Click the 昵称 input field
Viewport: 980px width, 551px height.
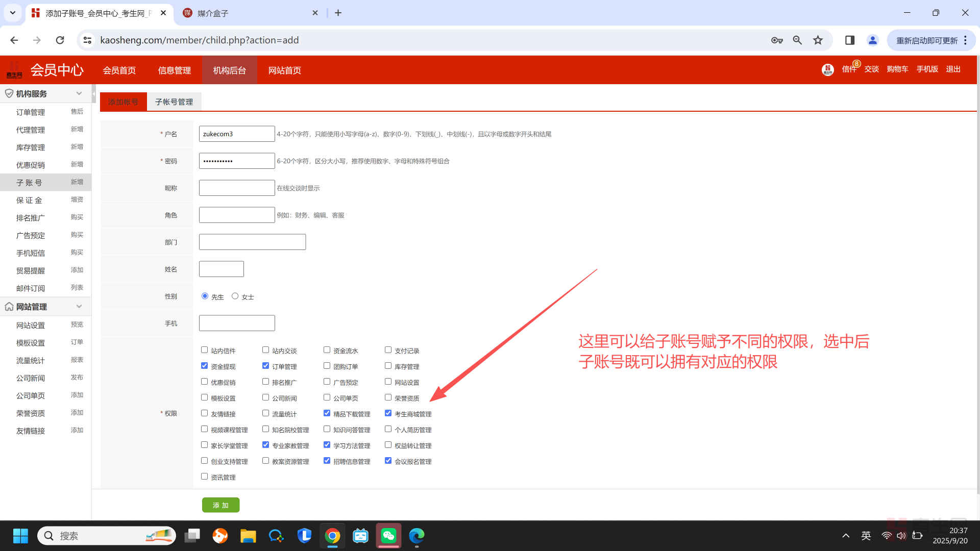[x=237, y=188]
